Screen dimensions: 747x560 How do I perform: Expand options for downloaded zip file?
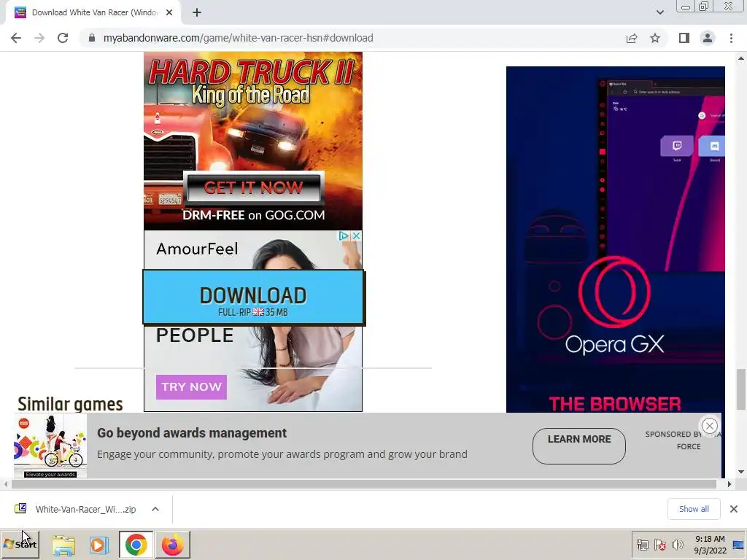pyautogui.click(x=155, y=509)
